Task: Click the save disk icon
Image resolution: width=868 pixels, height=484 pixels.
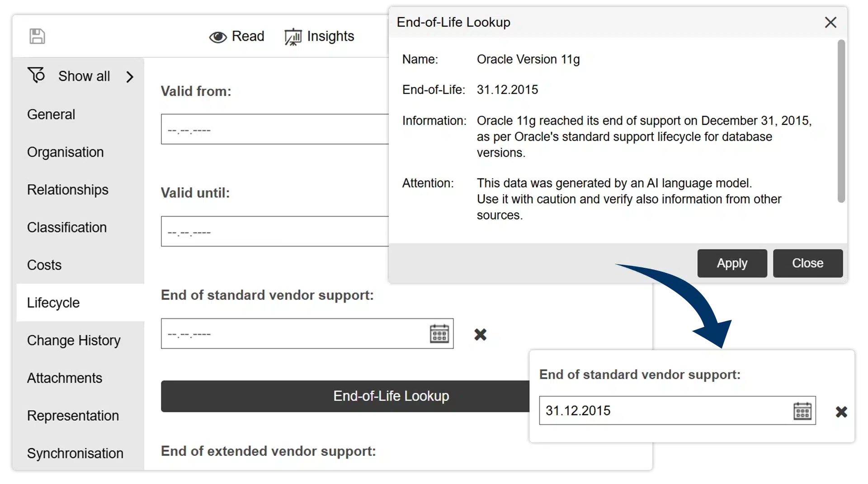Action: [37, 36]
